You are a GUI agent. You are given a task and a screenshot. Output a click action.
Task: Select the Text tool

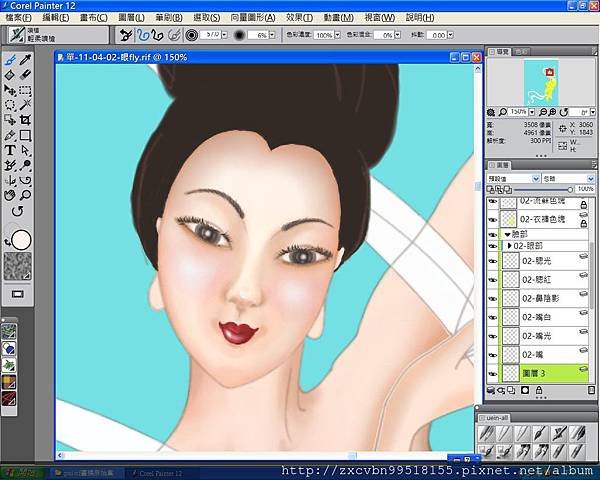[x=10, y=150]
